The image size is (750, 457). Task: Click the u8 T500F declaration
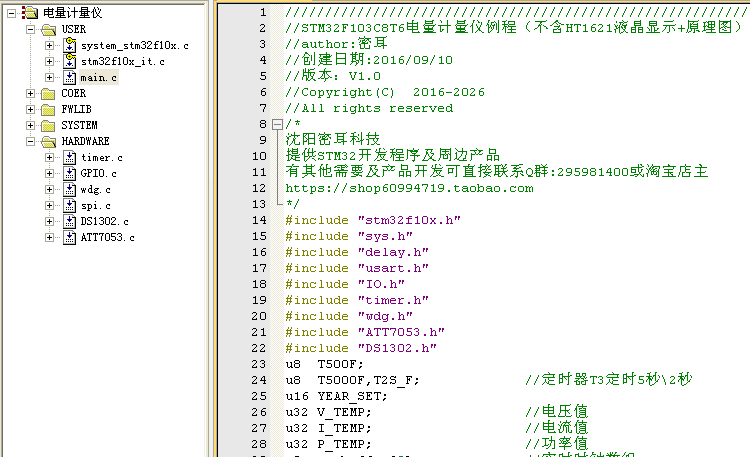325,364
